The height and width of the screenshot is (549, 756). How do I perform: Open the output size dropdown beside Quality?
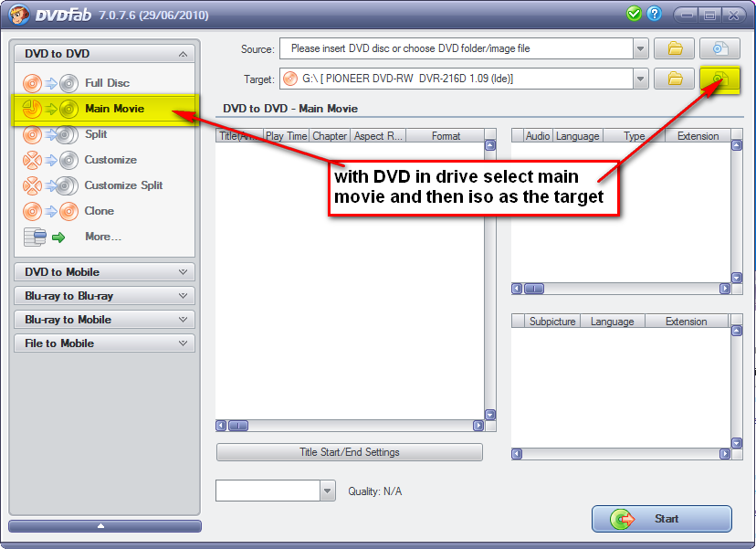[x=328, y=491]
